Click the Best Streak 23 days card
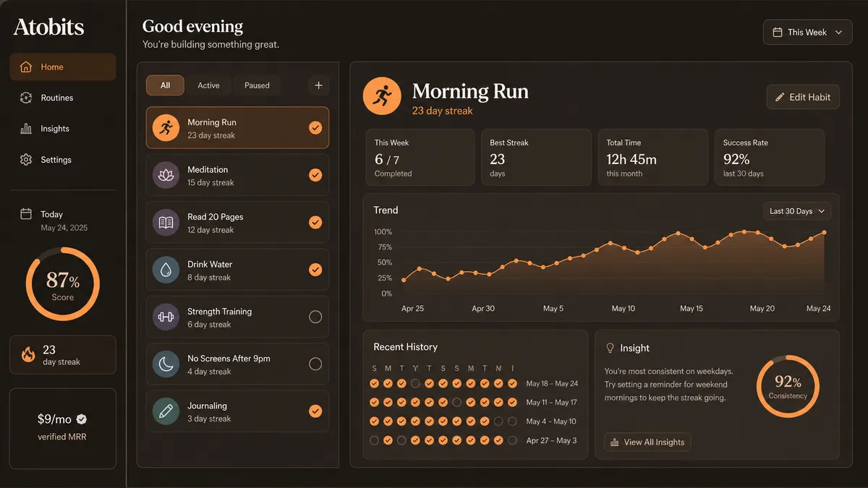868x488 pixels. point(536,158)
